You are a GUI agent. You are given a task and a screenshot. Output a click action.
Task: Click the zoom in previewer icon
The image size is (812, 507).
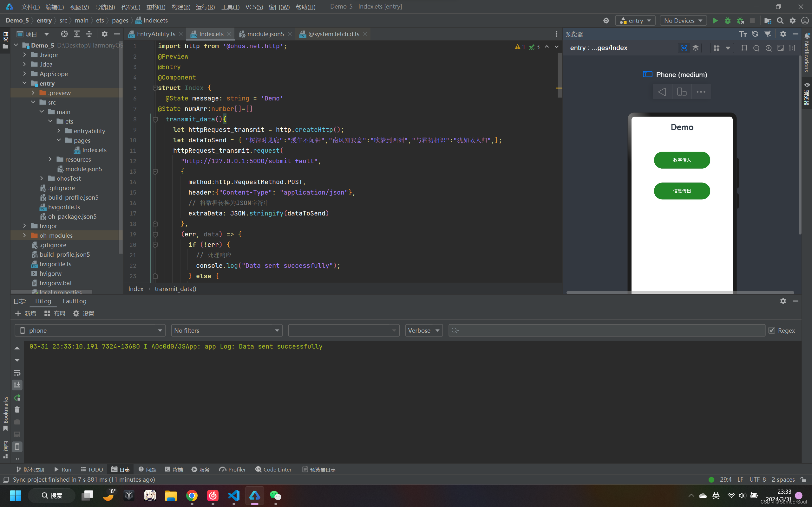click(x=768, y=48)
